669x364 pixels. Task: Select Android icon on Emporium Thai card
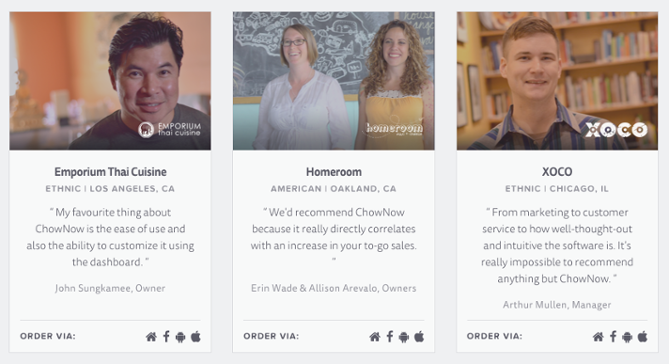pyautogui.click(x=180, y=337)
